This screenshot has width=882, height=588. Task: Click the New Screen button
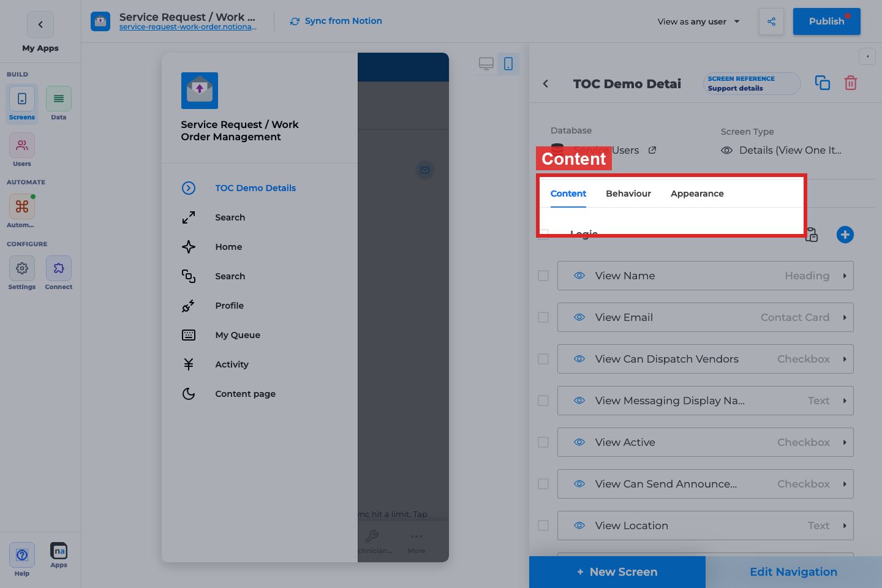[617, 572]
